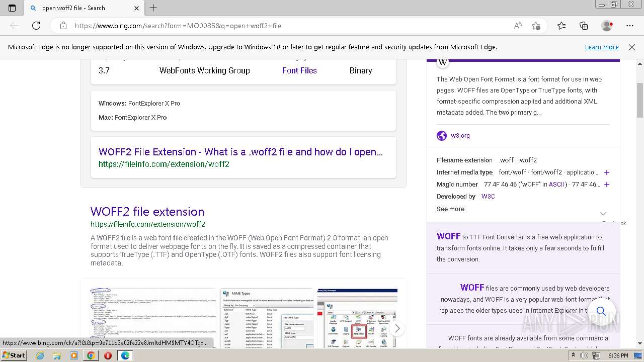Image resolution: width=644 pixels, height=362 pixels.
Task: Open 'WOFF2 File Extension - What is a .woff2 file' result
Action: [x=241, y=152]
